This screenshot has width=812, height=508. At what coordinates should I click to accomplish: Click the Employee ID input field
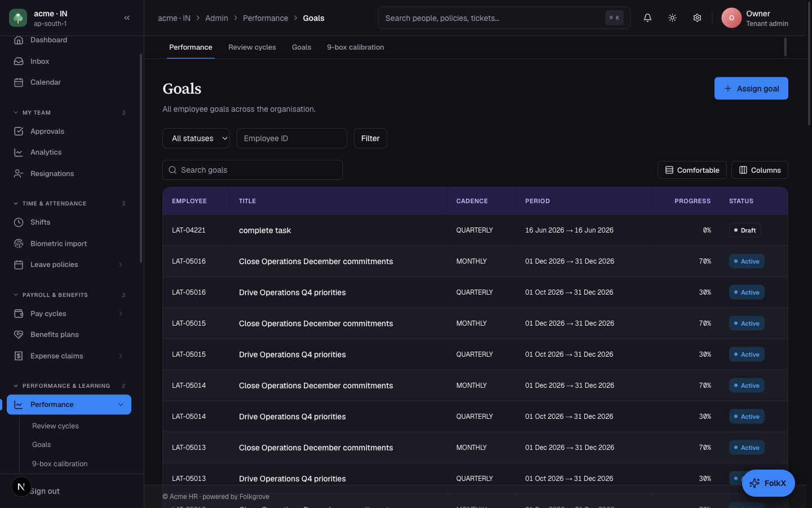coord(292,138)
